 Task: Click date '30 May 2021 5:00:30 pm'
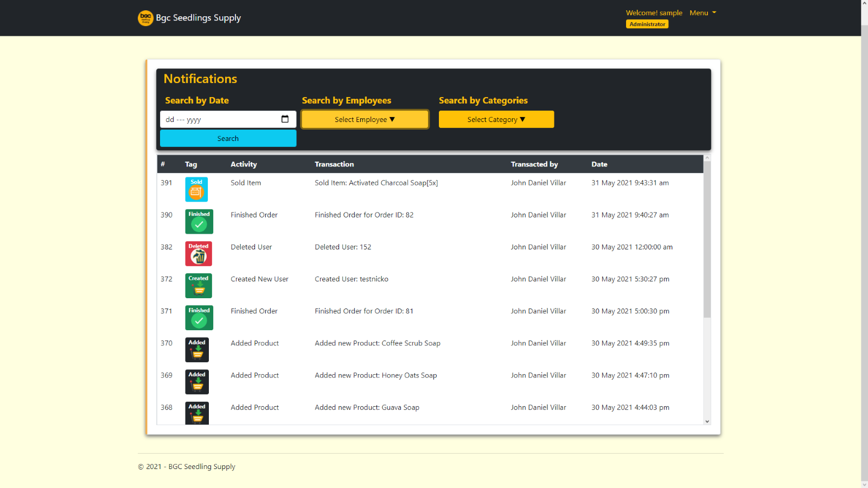[x=630, y=311]
